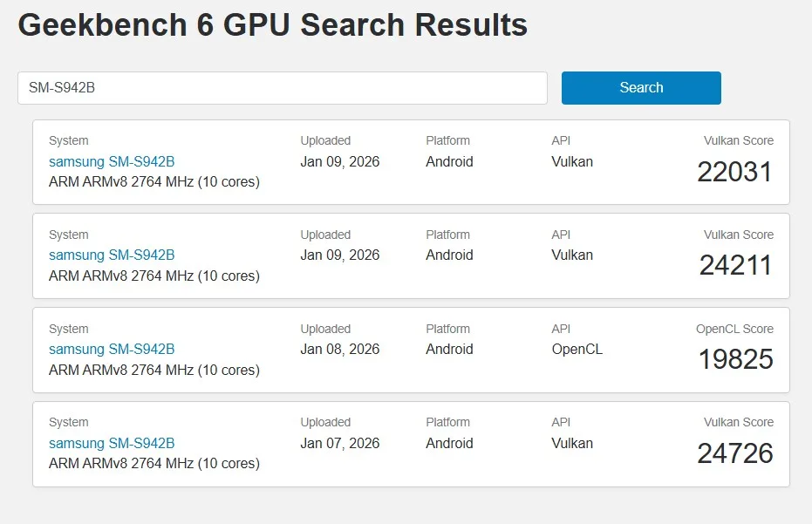This screenshot has height=524, width=812.
Task: Select the Vulkan score 24726
Action: 734,454
